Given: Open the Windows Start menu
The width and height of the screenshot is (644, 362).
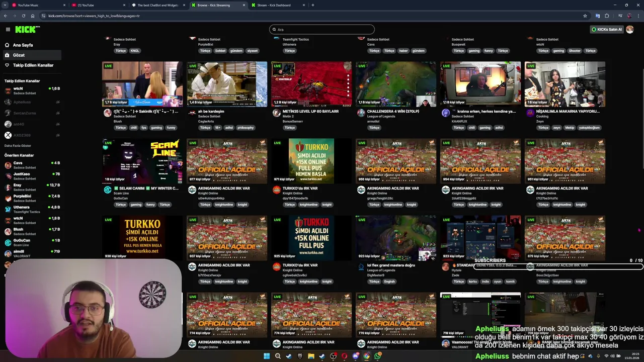Looking at the screenshot, I should [267, 356].
